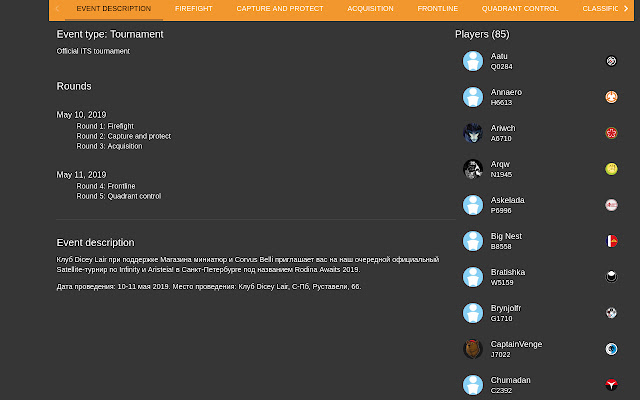Viewport: 640px width, 400px height.
Task: Click the faction icon beside Aatu
Action: [611, 61]
